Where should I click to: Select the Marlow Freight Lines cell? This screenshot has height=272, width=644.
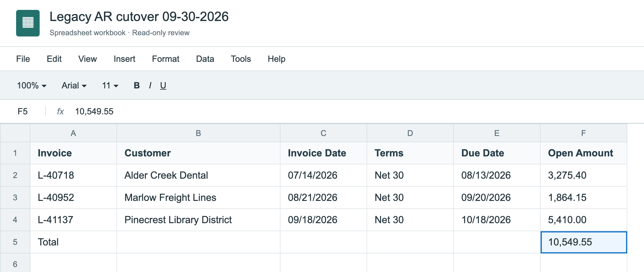pyautogui.click(x=198, y=198)
